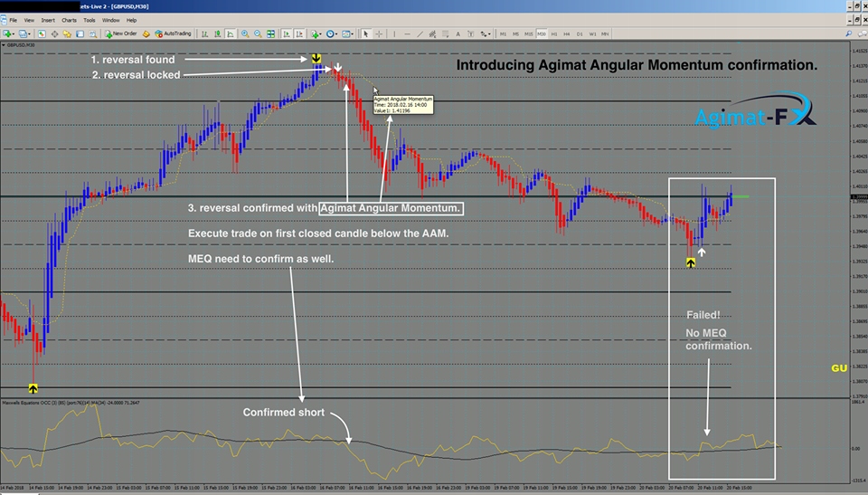The height and width of the screenshot is (495, 868).
Task: Switch chart to M5 timeframe
Action: coord(515,33)
